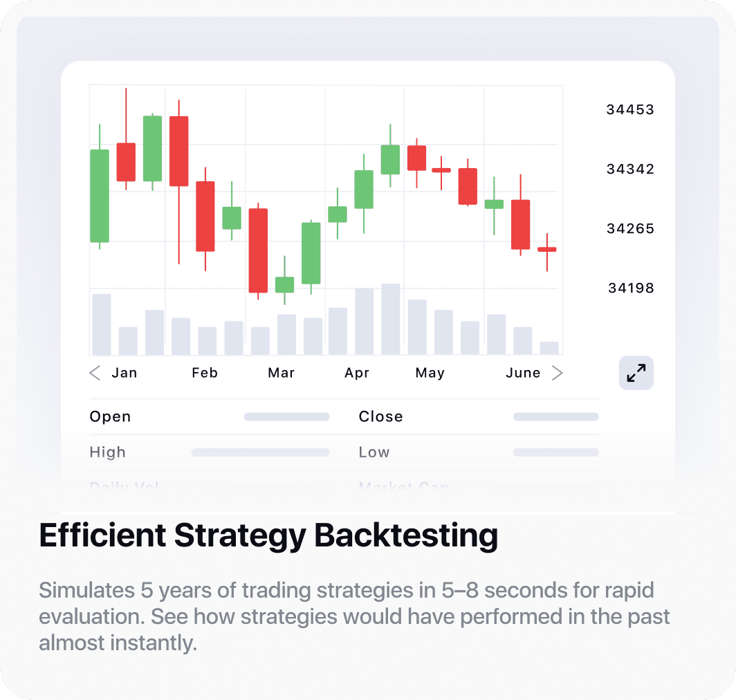Click the 34453 price axis label
This screenshot has height=700, width=736.
pyautogui.click(x=629, y=109)
